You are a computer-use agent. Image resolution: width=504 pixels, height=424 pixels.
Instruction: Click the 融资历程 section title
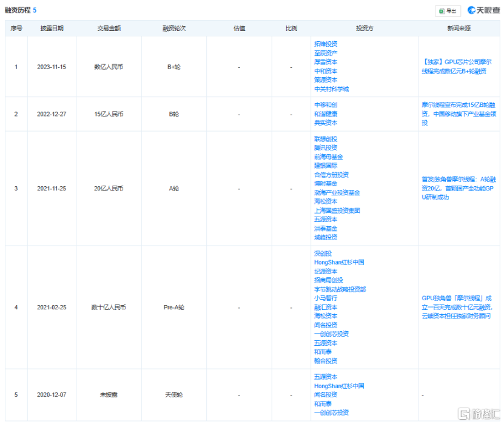pyautogui.click(x=18, y=10)
